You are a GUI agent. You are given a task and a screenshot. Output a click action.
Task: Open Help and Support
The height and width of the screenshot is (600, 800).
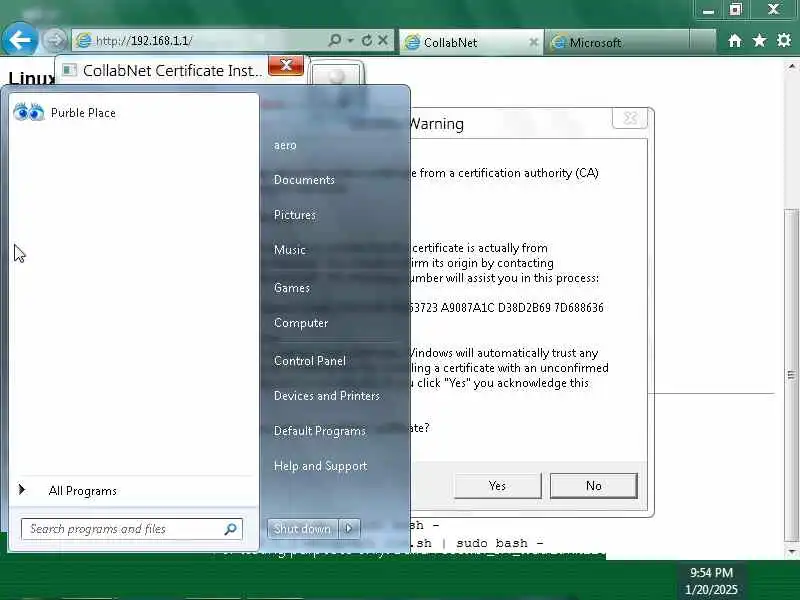click(x=320, y=465)
